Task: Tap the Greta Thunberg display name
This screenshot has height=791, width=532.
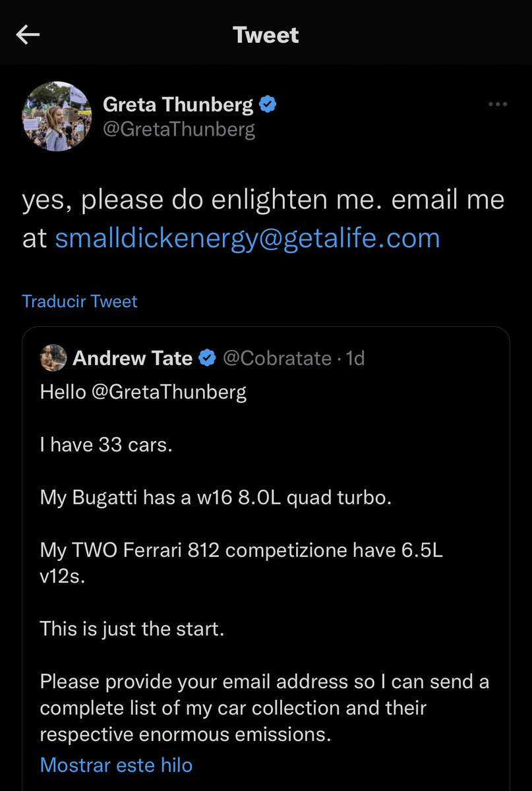Action: point(178,104)
